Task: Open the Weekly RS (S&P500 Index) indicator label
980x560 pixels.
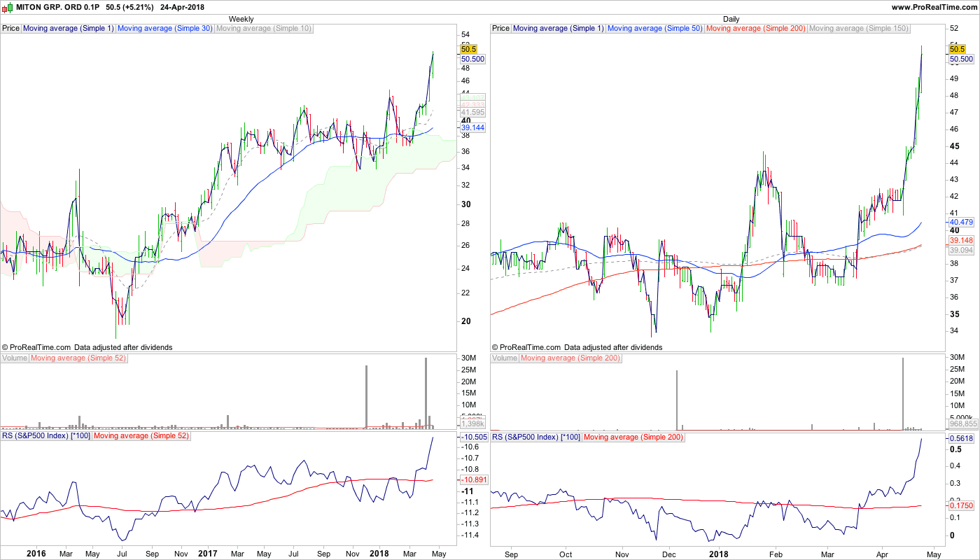Action: (45, 436)
